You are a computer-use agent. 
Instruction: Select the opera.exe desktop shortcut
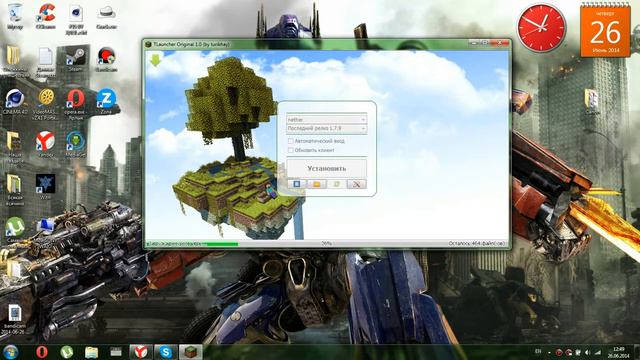point(76,104)
